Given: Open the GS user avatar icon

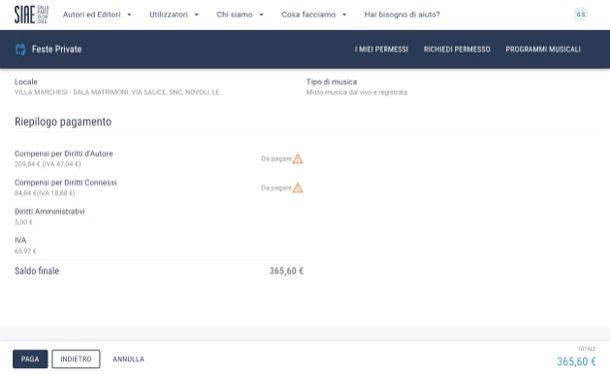Looking at the screenshot, I should [x=580, y=14].
